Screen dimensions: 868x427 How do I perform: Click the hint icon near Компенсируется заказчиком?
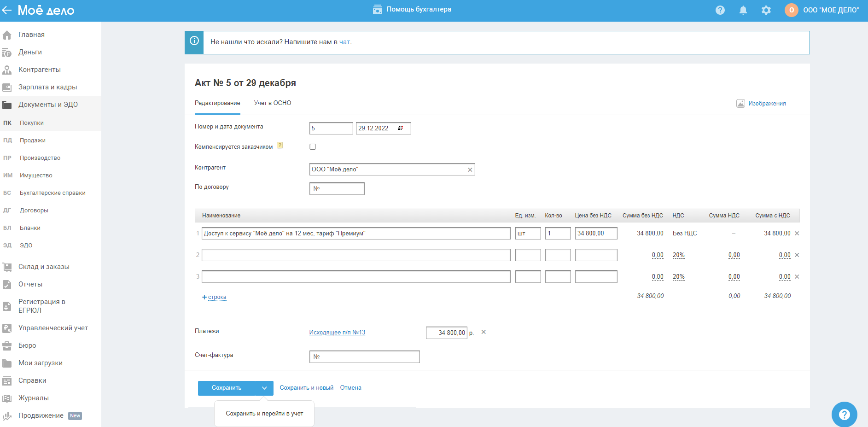(280, 146)
